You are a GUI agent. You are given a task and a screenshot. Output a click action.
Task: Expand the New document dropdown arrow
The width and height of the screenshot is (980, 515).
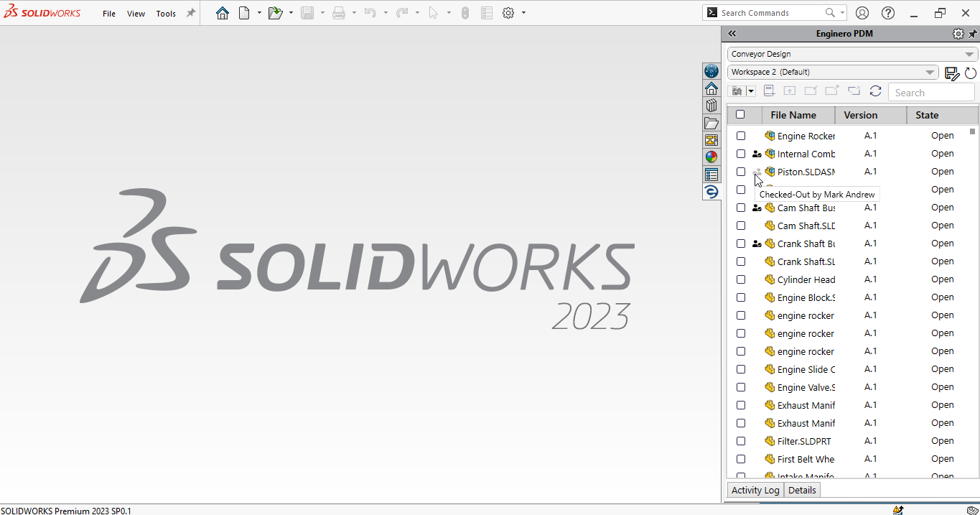[259, 13]
